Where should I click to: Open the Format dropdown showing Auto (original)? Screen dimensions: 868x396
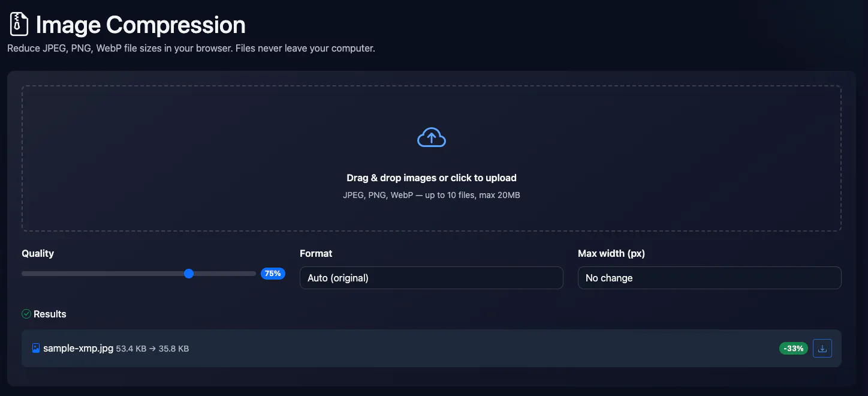pyautogui.click(x=432, y=278)
